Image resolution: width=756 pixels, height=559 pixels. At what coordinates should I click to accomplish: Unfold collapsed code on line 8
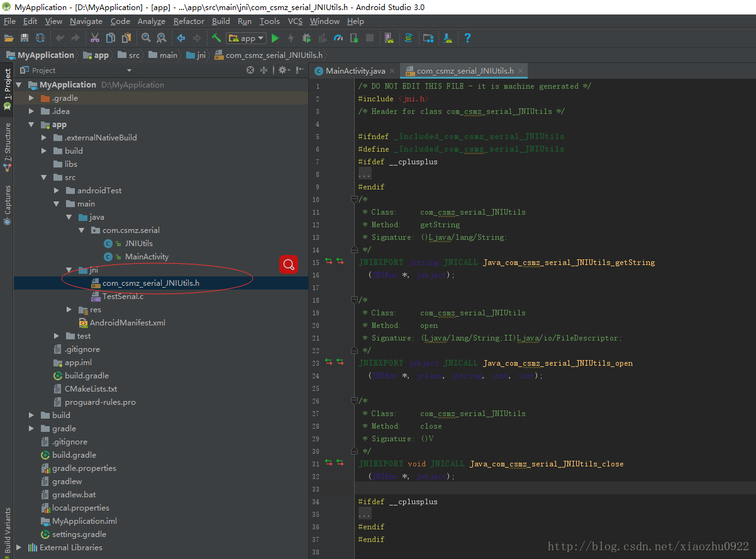365,174
